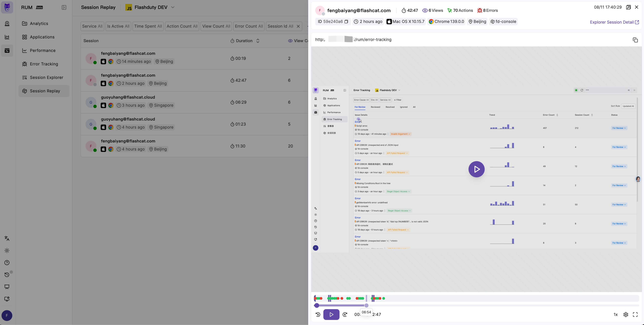Change the 1x playback speed
The height and width of the screenshot is (325, 644).
tap(616, 315)
